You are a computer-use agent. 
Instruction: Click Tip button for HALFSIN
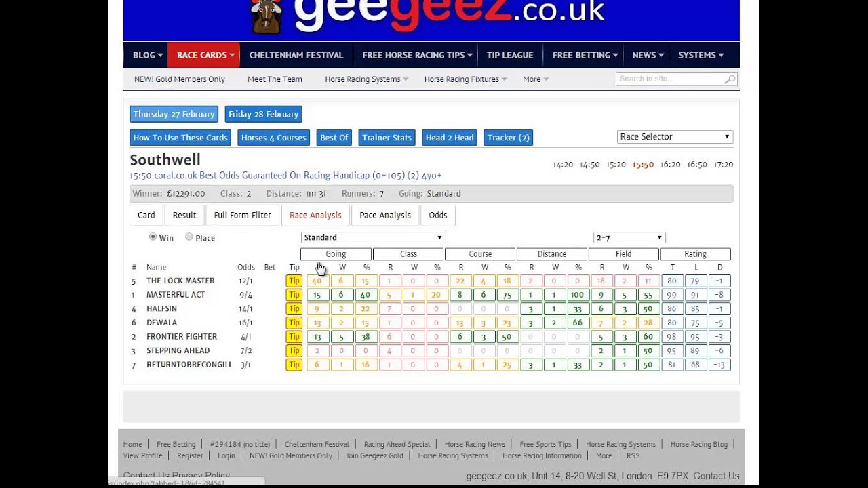[x=294, y=309]
